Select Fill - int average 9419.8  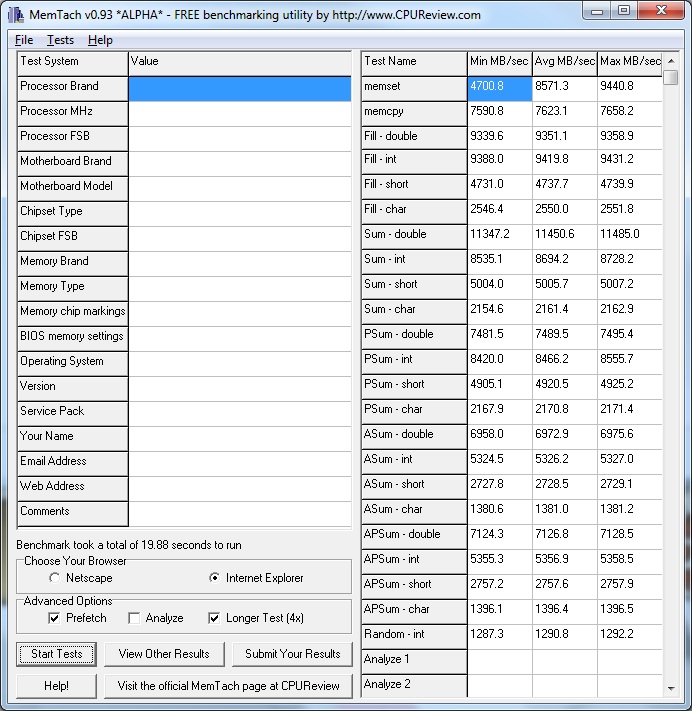pos(565,162)
